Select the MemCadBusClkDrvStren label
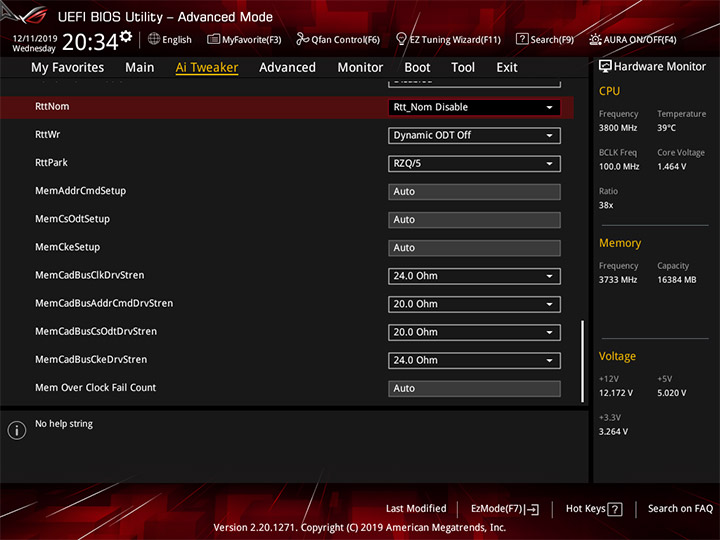 tap(90, 275)
